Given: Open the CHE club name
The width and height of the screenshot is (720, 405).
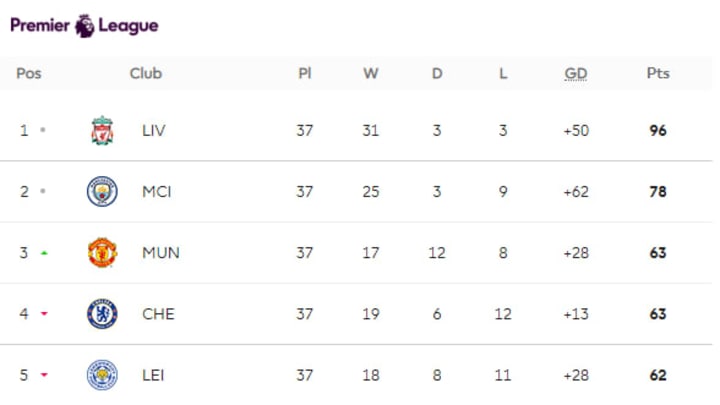Looking at the screenshot, I should tap(158, 314).
